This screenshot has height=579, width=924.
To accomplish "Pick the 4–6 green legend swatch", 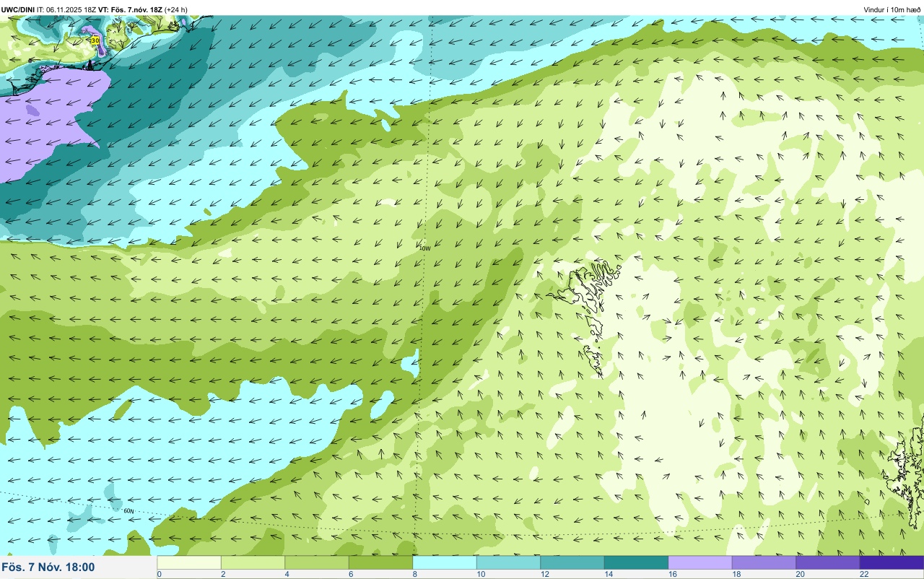I will (x=317, y=562).
